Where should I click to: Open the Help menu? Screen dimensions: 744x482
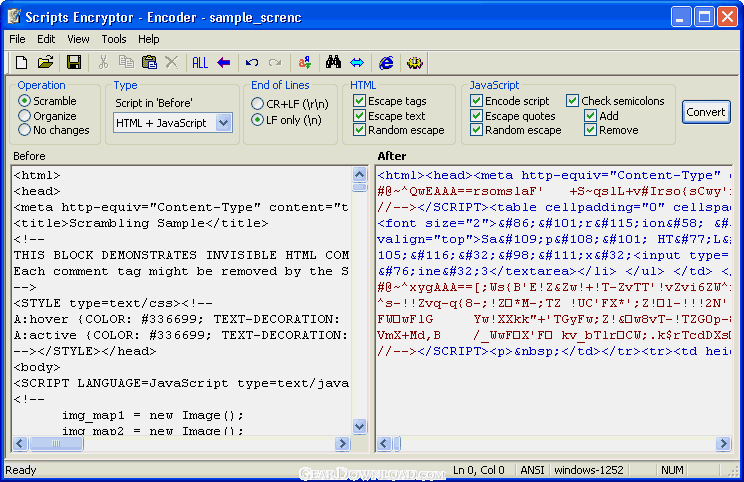point(149,39)
